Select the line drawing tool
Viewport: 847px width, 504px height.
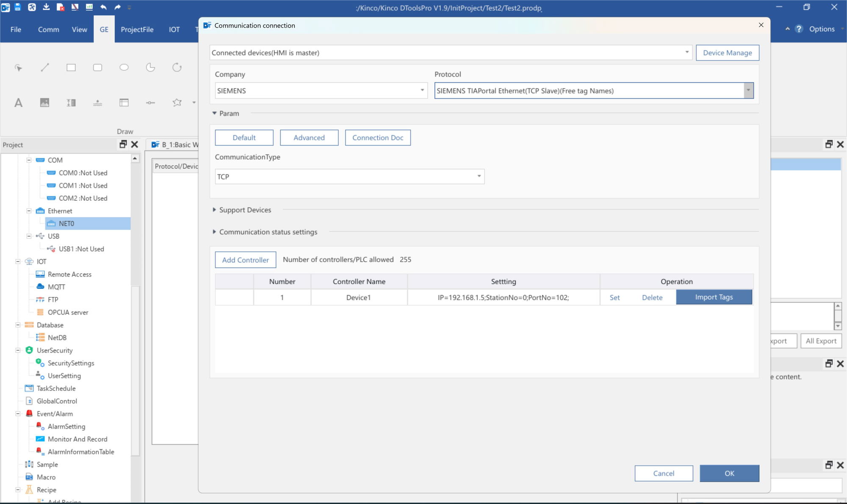[45, 67]
